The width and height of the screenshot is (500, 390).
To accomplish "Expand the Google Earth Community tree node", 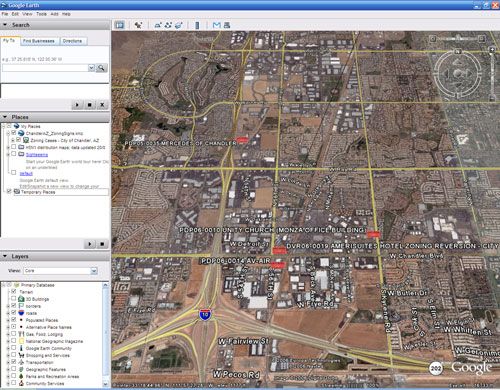I will click(x=8, y=348).
